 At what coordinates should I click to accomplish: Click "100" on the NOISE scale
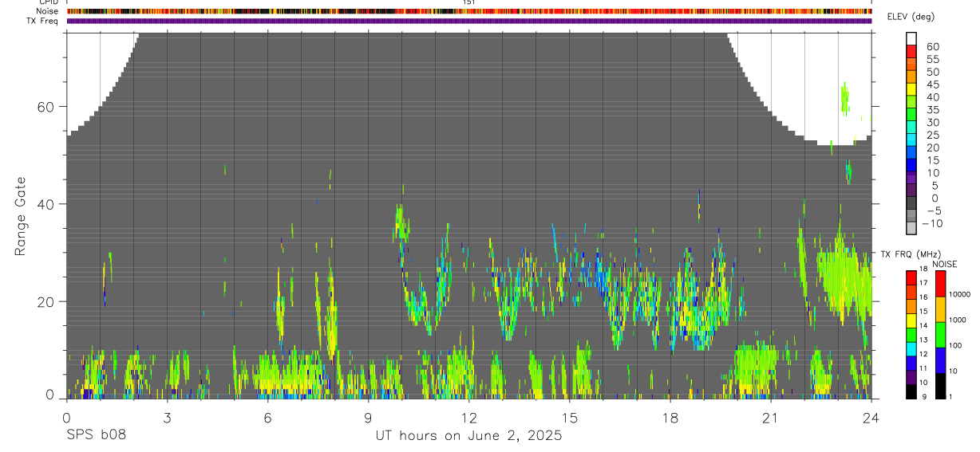click(956, 346)
